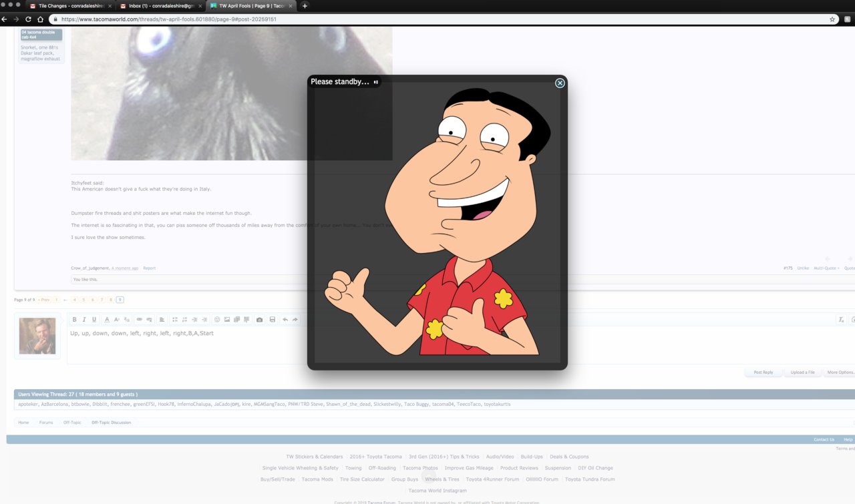
Task: Go to thread page 1
Action: click(x=56, y=300)
